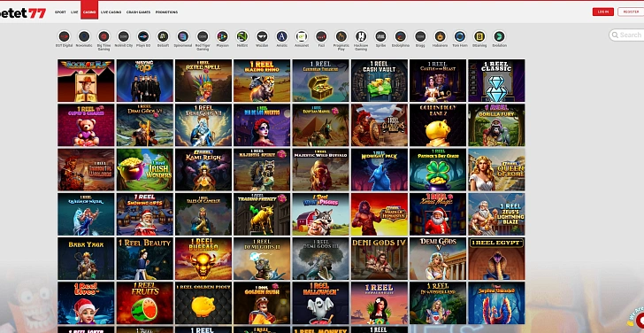Image resolution: width=644 pixels, height=333 pixels.
Task: Choose the Tom Horn provider icon
Action: (460, 36)
